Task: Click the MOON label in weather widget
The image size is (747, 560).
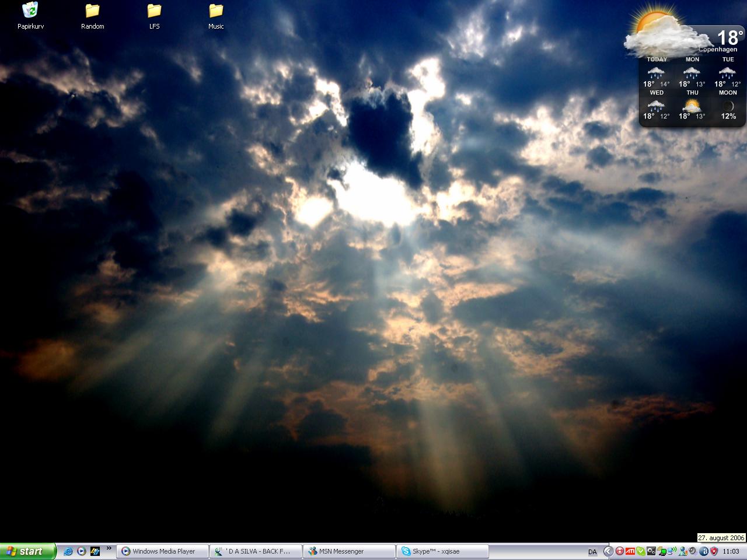Action: click(x=728, y=93)
